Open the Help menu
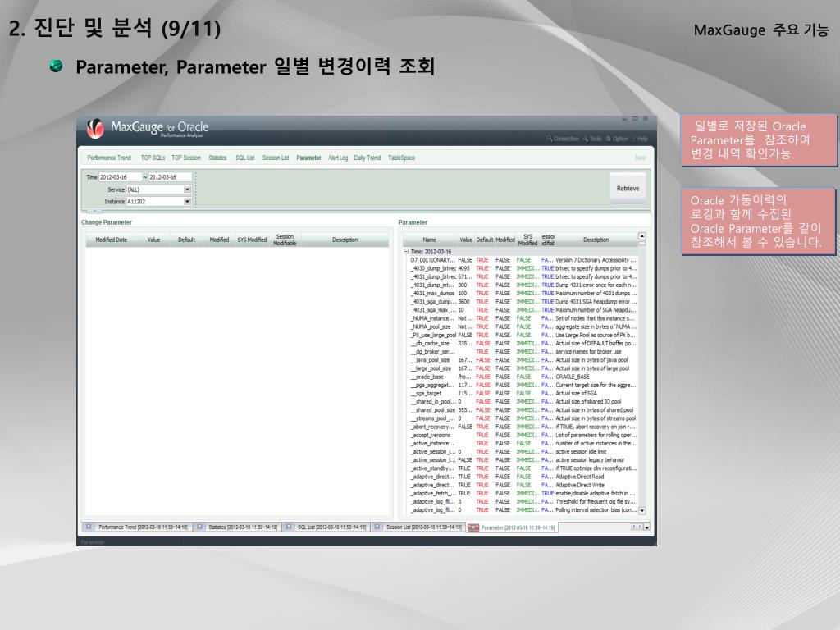 (x=641, y=139)
